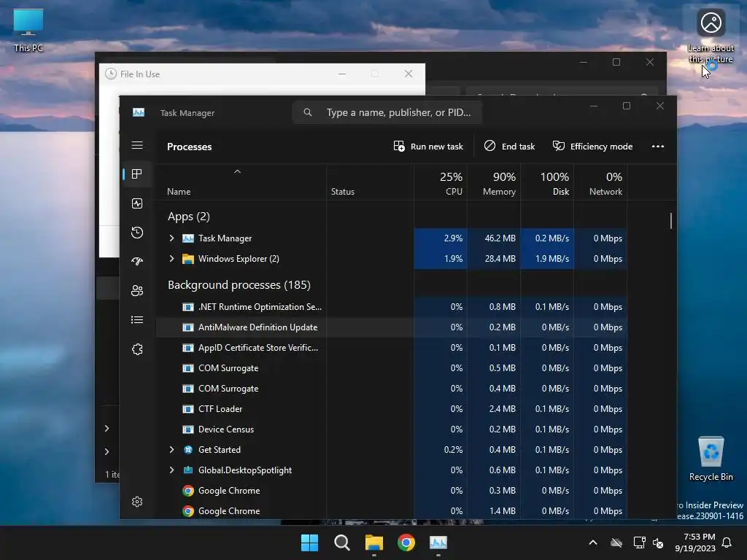Click the CTF Loader process icon
747x560 pixels.
coord(188,409)
